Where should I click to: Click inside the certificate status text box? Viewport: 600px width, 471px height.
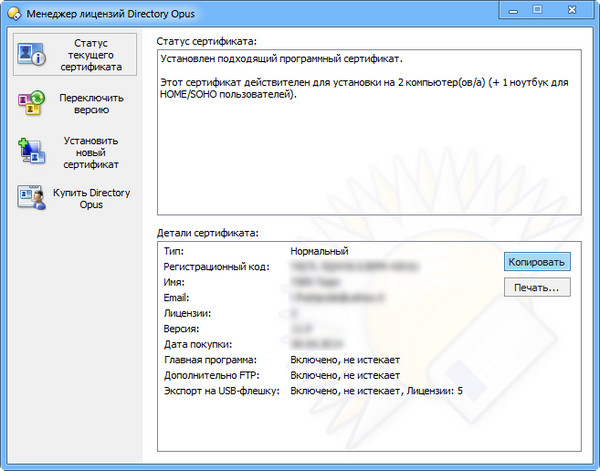369,132
